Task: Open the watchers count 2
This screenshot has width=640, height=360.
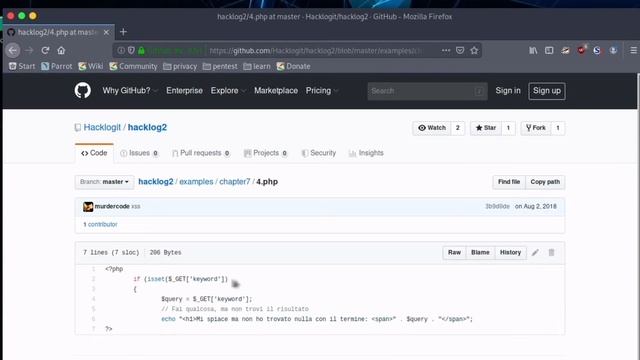Action: (458, 128)
